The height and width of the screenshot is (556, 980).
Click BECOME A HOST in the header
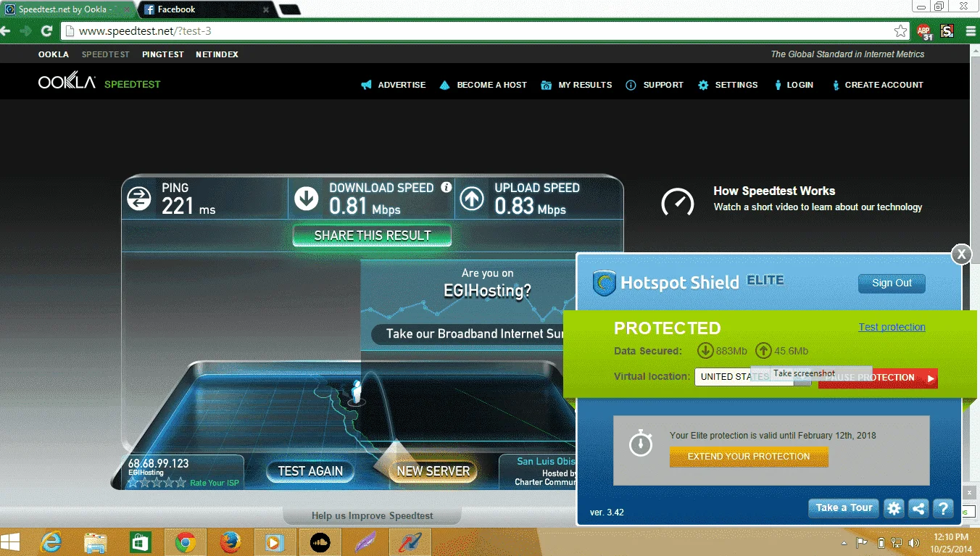[483, 85]
